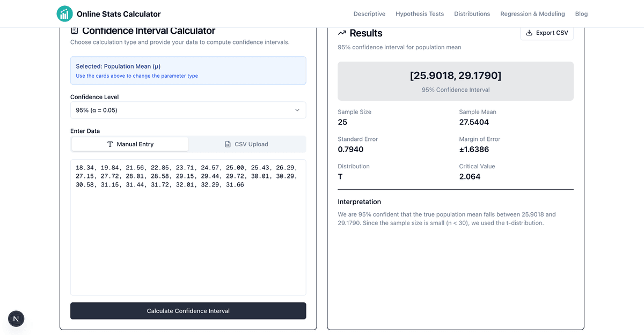Viewport: 644px width, 335px height.
Task: Switch to the CSV Upload tab
Action: coord(246,144)
